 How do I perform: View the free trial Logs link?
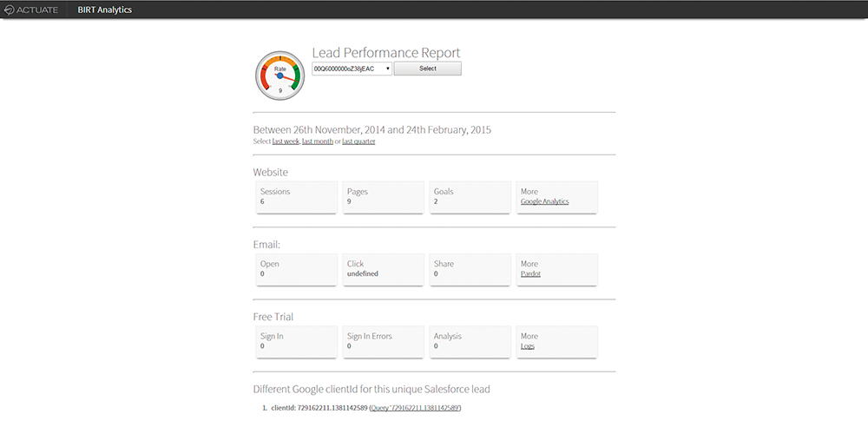[x=527, y=345]
